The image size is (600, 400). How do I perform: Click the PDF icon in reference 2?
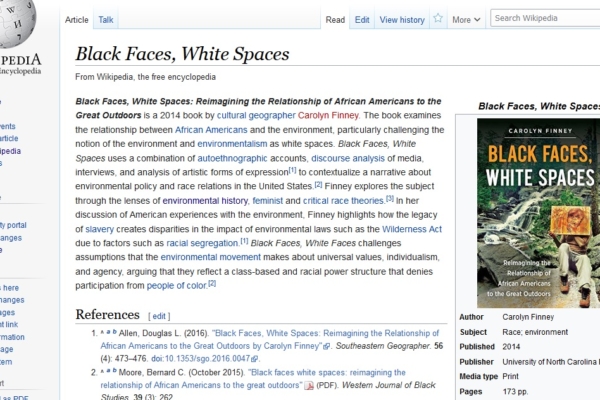click(x=309, y=385)
